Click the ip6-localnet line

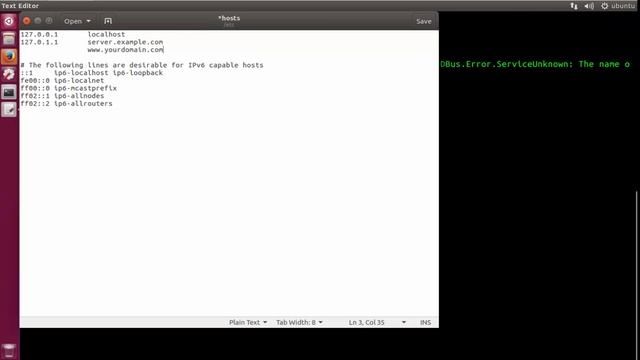coord(62,81)
